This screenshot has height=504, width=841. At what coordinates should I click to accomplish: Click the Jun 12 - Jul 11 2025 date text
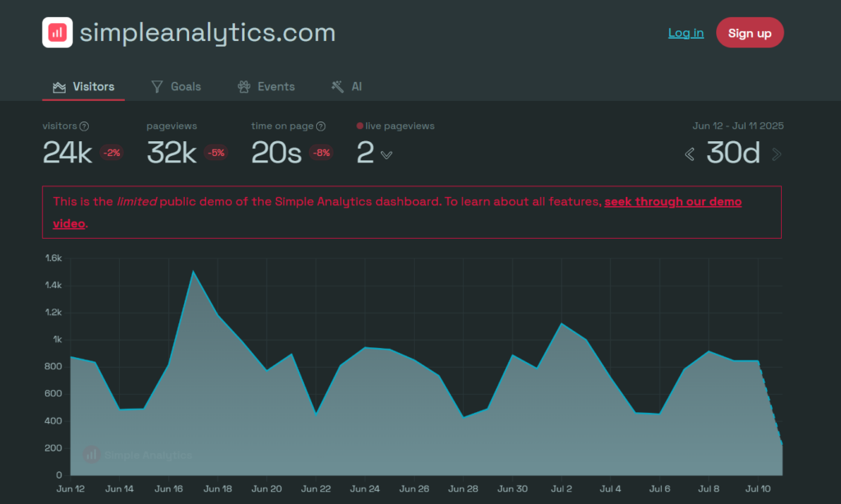(738, 126)
